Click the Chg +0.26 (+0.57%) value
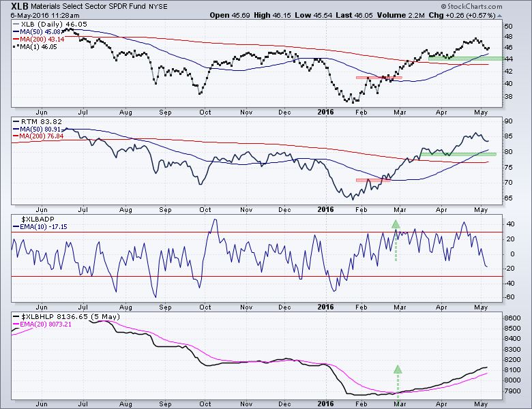The width and height of the screenshot is (532, 409). (x=462, y=15)
